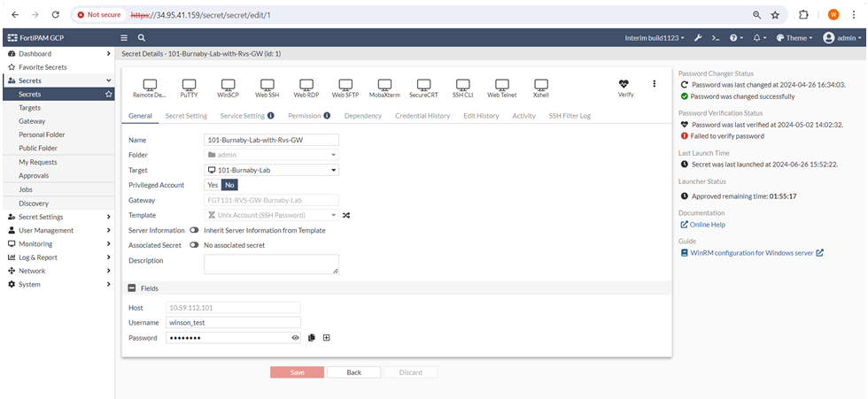The width and height of the screenshot is (868, 399).
Task: Open the SSH Filter Log tab
Action: 569,116
